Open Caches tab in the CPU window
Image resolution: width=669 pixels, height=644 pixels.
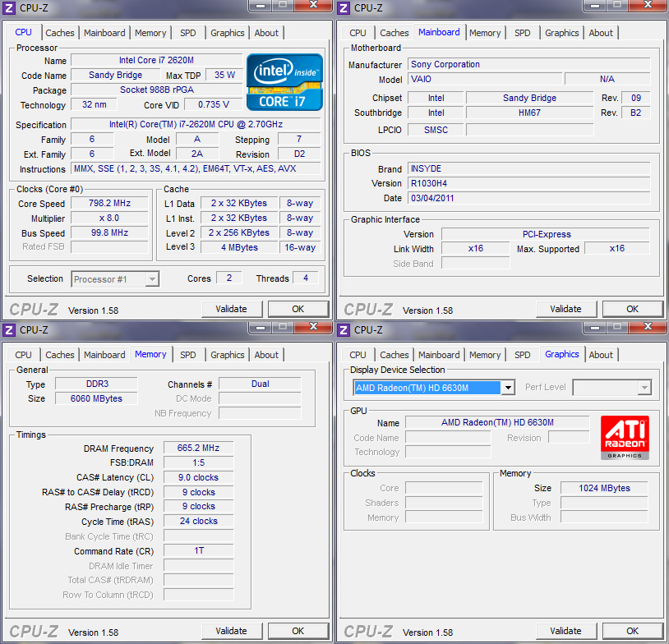pos(60,33)
